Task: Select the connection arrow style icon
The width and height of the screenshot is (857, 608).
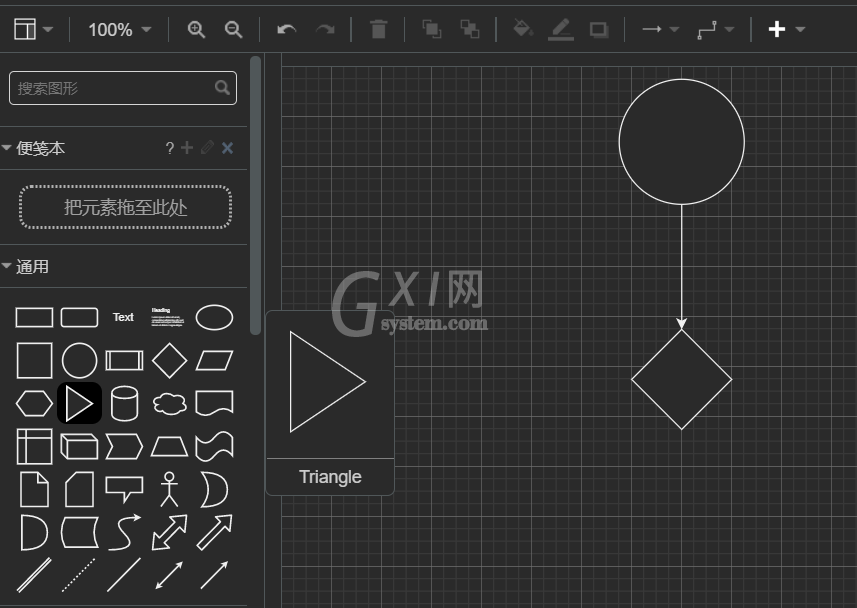Action: pos(651,30)
